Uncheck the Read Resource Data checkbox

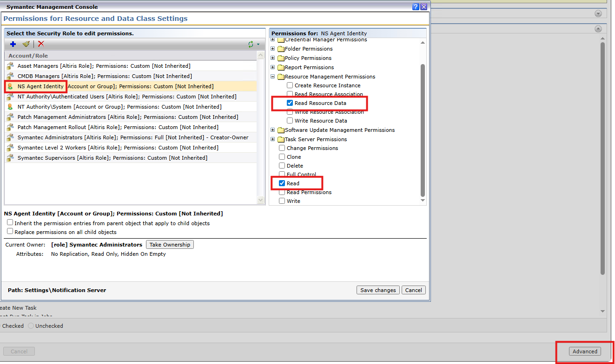point(290,103)
